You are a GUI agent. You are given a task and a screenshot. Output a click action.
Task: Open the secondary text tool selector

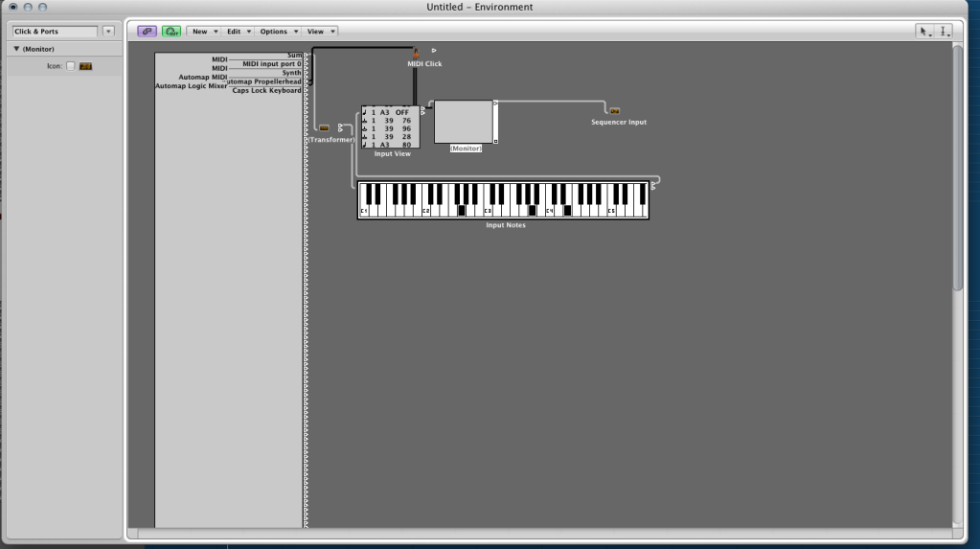point(944,32)
